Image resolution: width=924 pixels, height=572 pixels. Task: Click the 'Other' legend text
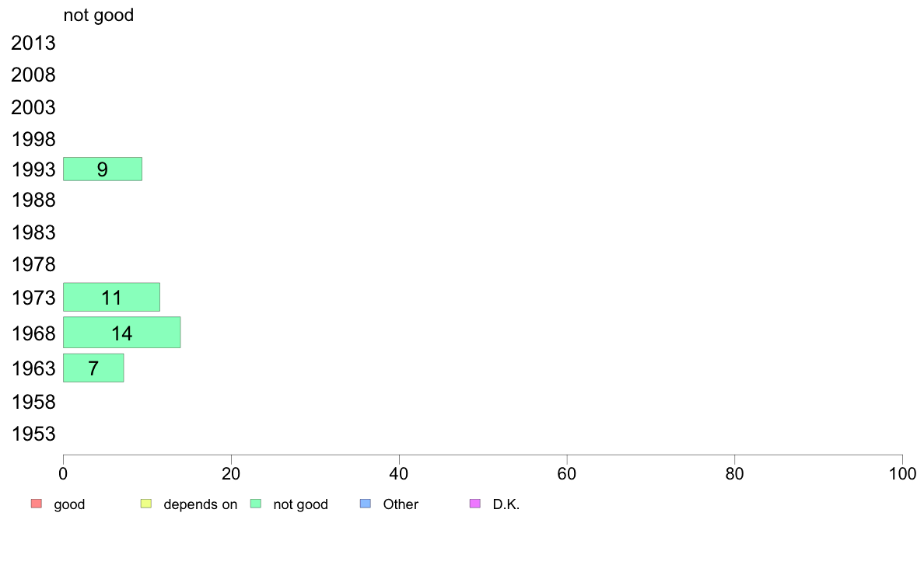401,504
